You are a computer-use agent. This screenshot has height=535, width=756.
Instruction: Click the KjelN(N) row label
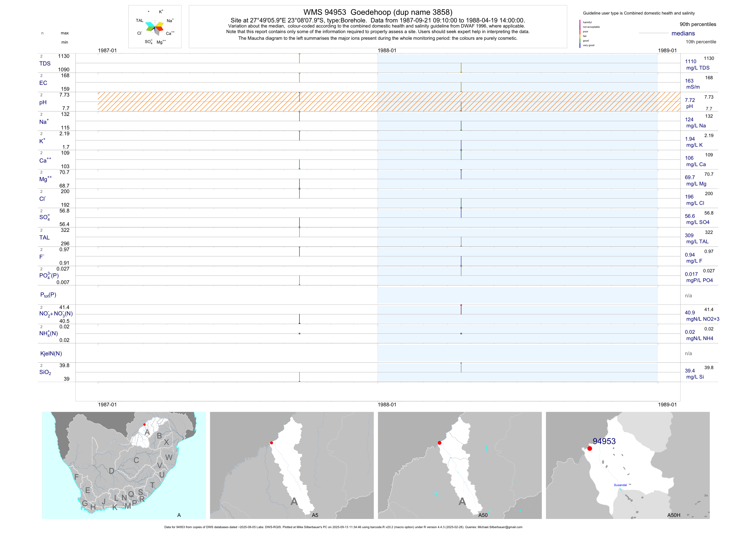51,354
